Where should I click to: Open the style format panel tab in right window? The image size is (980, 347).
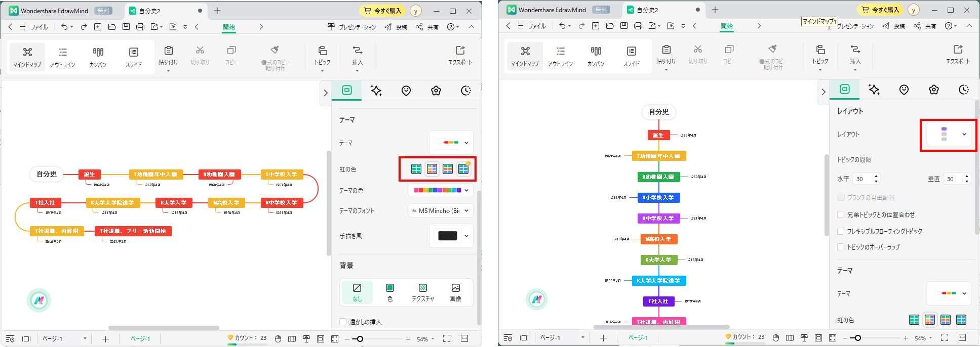coord(845,89)
